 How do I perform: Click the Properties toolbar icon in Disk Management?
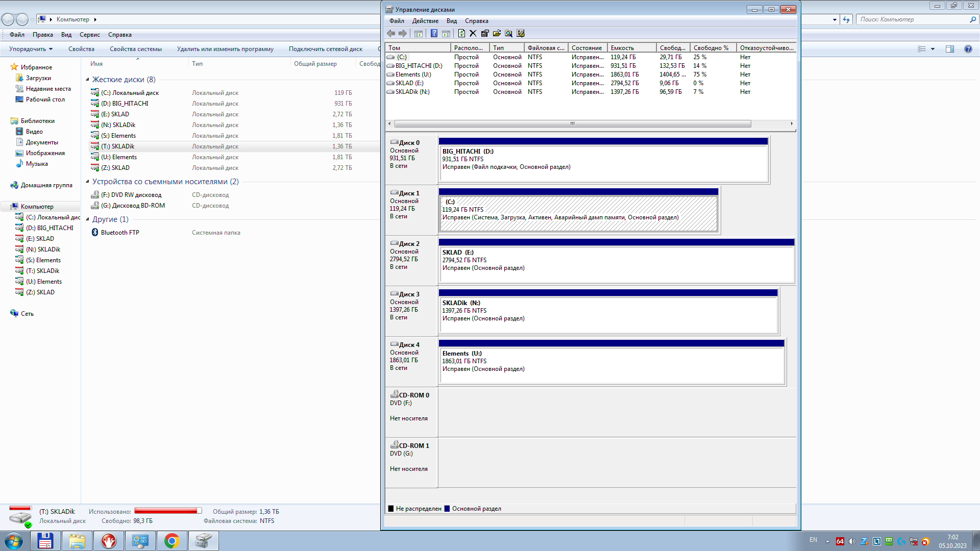[485, 34]
